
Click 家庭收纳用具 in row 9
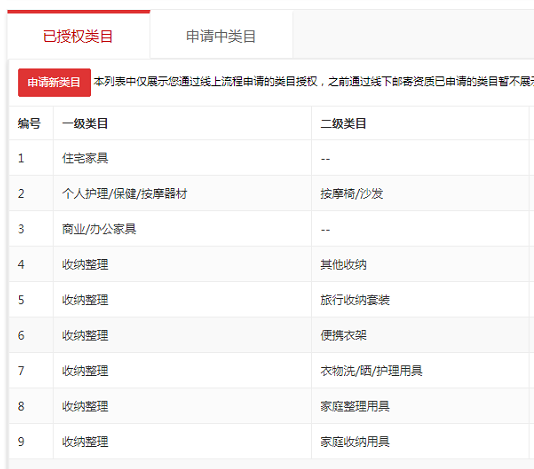pyautogui.click(x=355, y=442)
